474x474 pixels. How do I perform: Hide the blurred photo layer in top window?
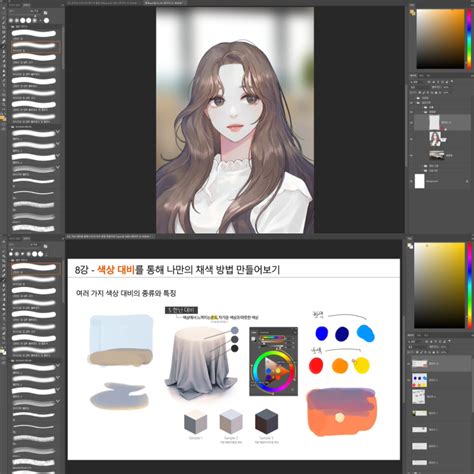click(x=412, y=155)
